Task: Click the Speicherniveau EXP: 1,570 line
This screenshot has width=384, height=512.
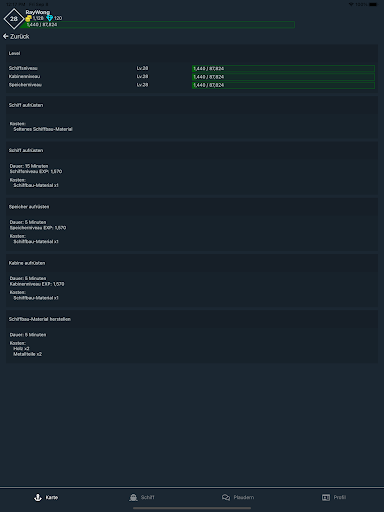Action: tap(38, 228)
